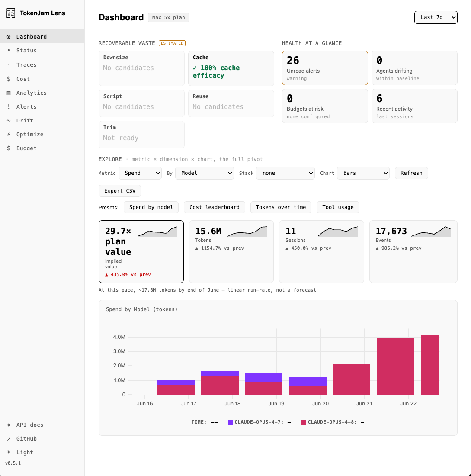The image size is (471, 476).
Task: Select the 17,673 Events card
Action: click(413, 252)
